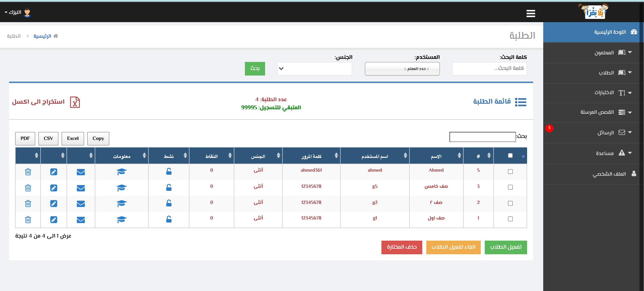Screen dimensions: 644x291
Task: Open the الجنس gender dropdown
Action: (x=314, y=69)
